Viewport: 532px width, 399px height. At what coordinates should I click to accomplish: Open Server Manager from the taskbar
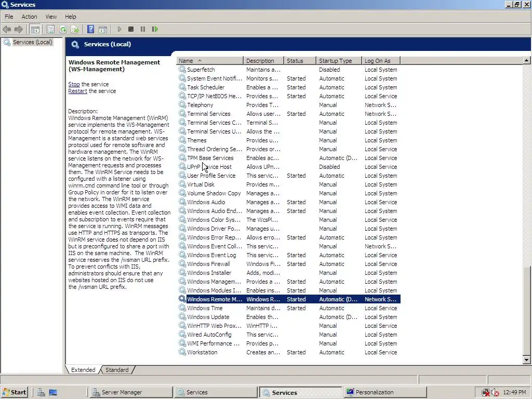tap(130, 393)
